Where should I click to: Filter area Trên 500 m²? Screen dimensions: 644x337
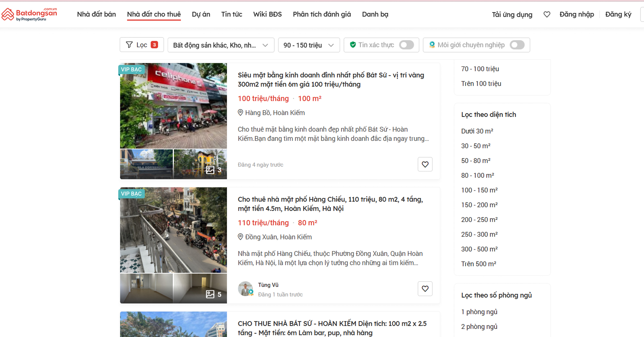[x=478, y=264]
